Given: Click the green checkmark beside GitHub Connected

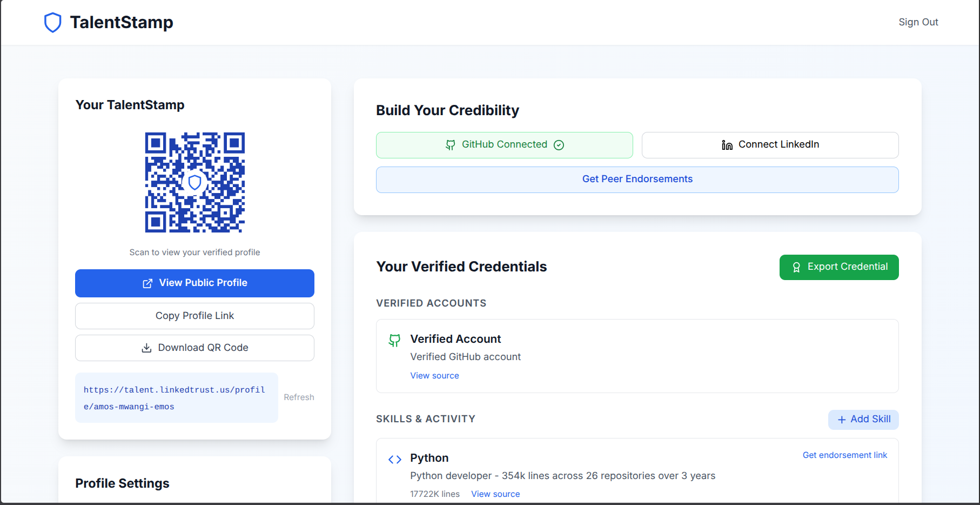Looking at the screenshot, I should click(x=559, y=145).
